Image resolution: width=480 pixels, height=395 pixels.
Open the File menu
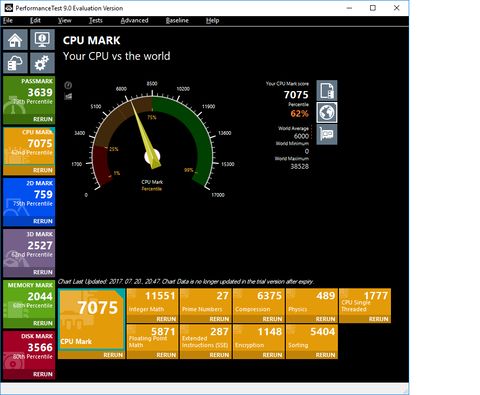8,21
